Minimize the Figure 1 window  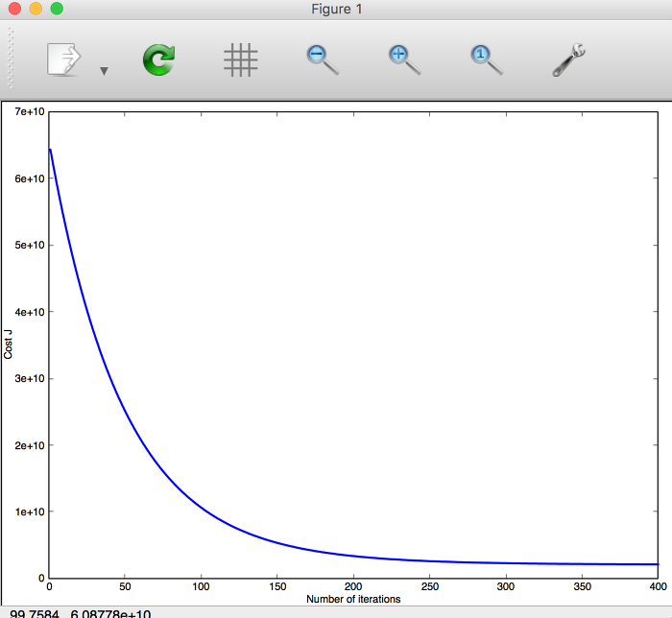(x=36, y=9)
